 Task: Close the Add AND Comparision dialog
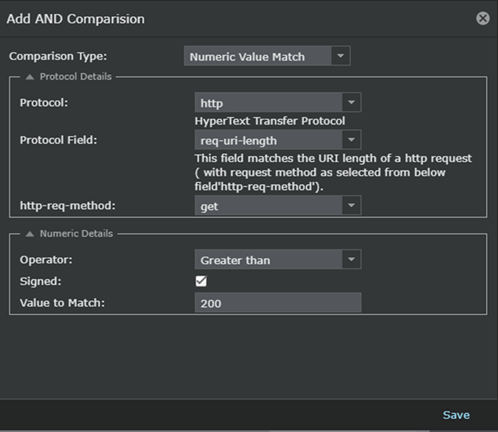click(483, 18)
